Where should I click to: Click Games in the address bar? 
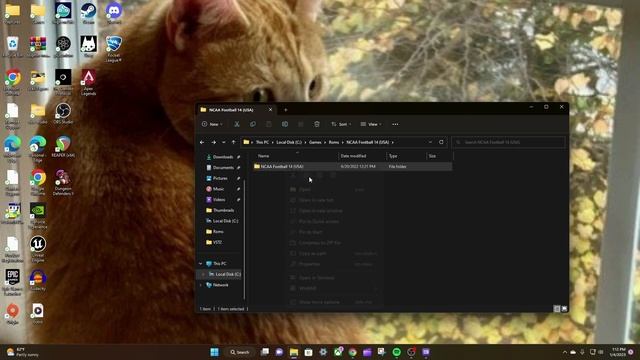pos(315,142)
